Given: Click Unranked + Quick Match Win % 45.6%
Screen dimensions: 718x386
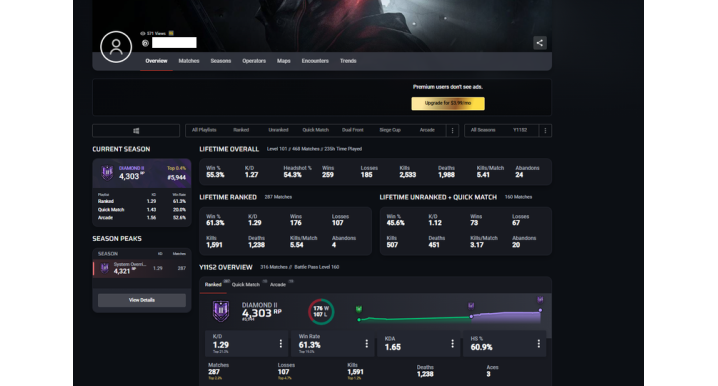Looking at the screenshot, I should 396,223.
